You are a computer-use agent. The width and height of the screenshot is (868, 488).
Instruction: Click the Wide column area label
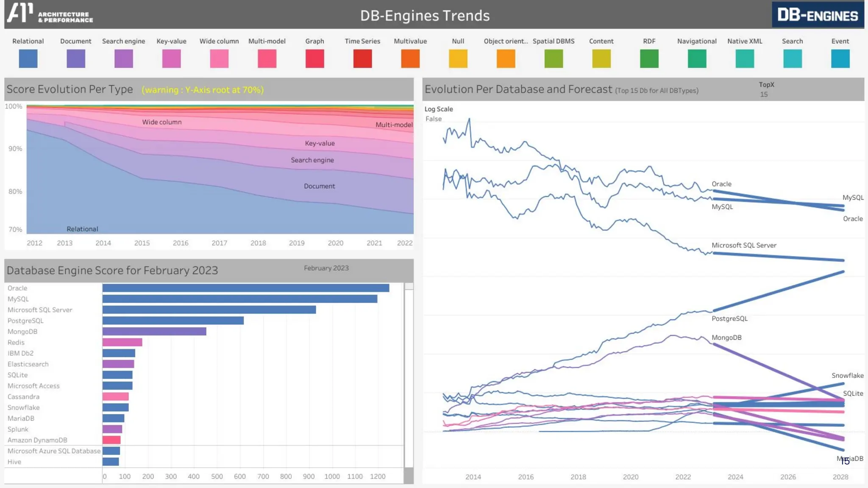coord(161,122)
